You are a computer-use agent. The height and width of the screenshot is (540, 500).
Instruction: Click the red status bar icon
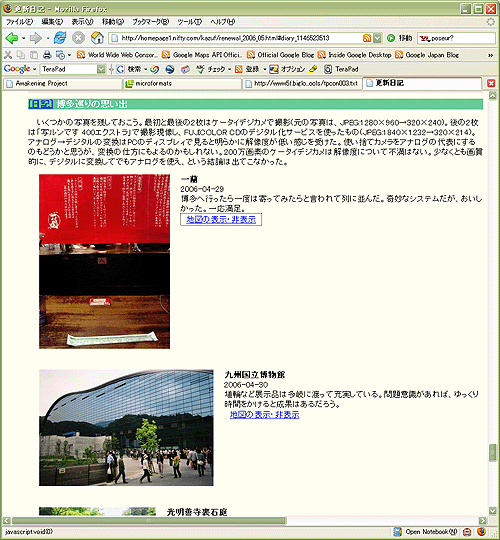(x=467, y=532)
